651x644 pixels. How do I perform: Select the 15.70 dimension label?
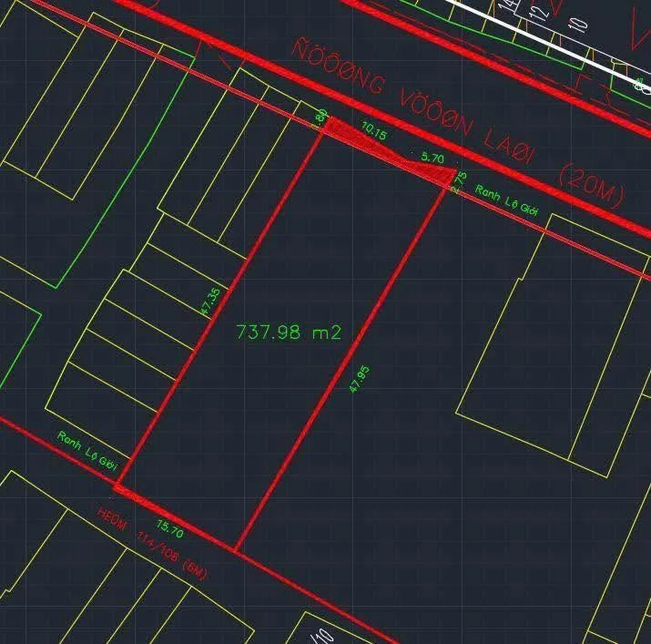169,529
